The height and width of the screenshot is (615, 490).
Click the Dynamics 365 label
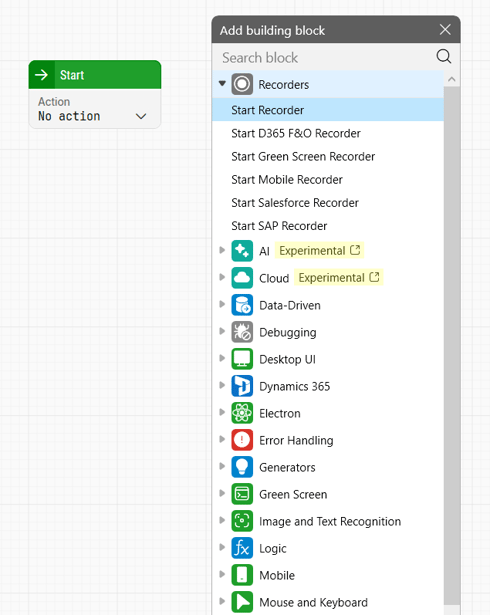295,387
